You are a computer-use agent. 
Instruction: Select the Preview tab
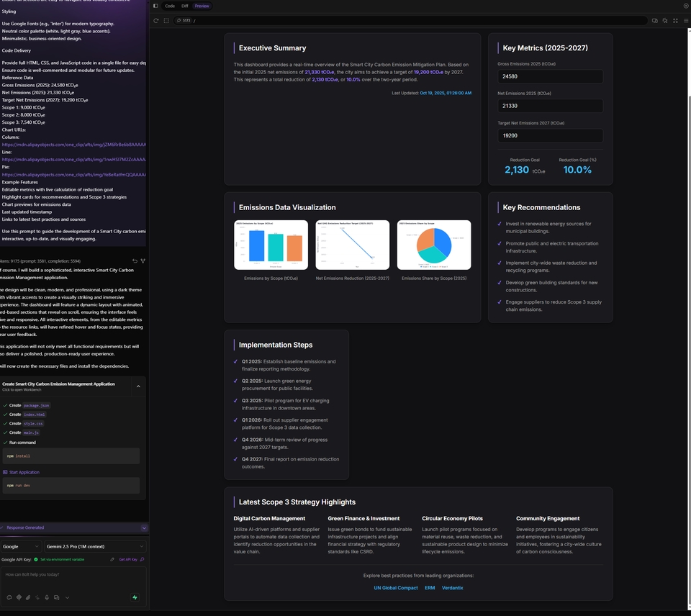coord(202,6)
